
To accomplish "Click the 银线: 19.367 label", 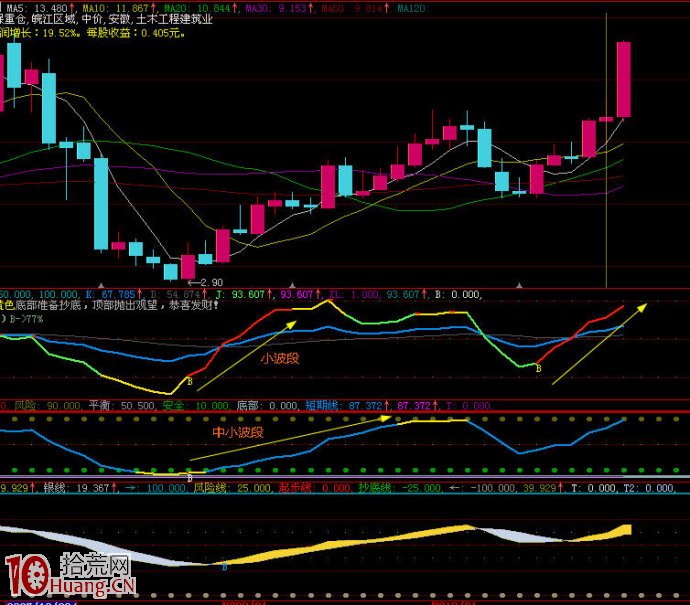I will (x=81, y=488).
